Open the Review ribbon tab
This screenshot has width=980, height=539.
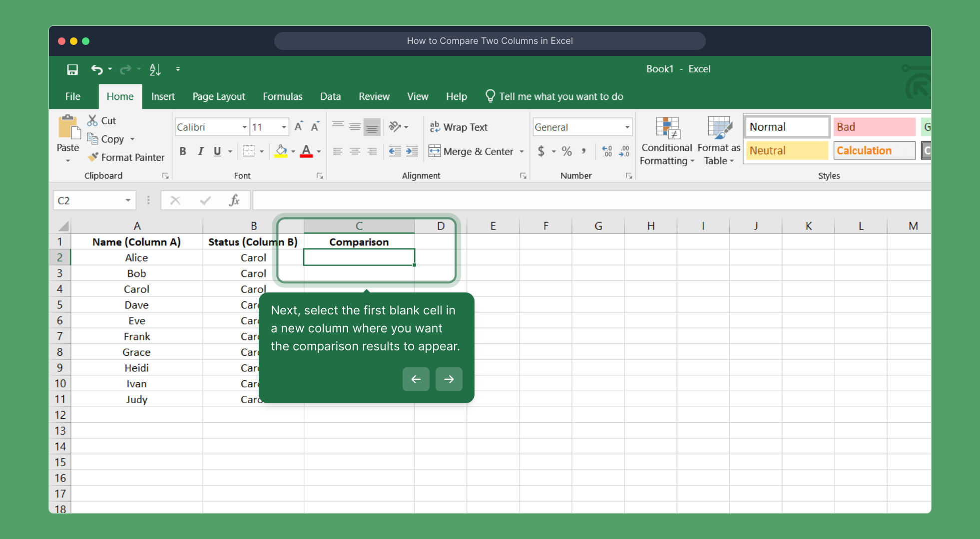(x=374, y=96)
